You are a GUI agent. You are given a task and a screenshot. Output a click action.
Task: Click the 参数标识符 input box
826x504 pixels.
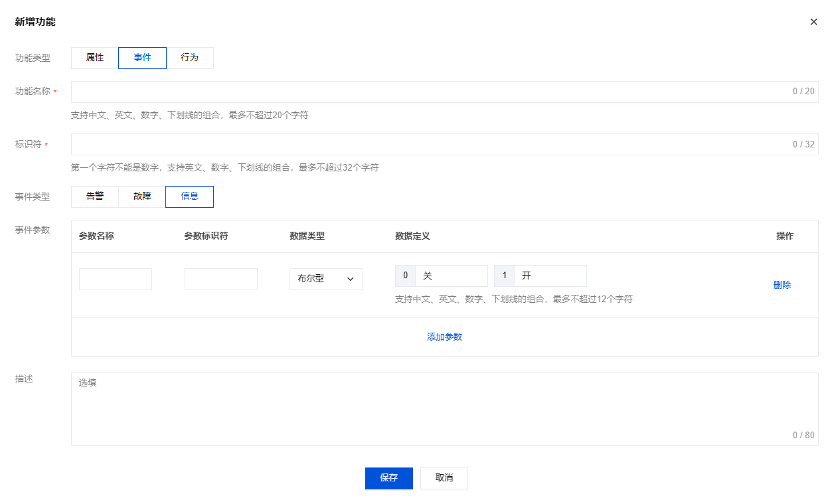tap(221, 280)
